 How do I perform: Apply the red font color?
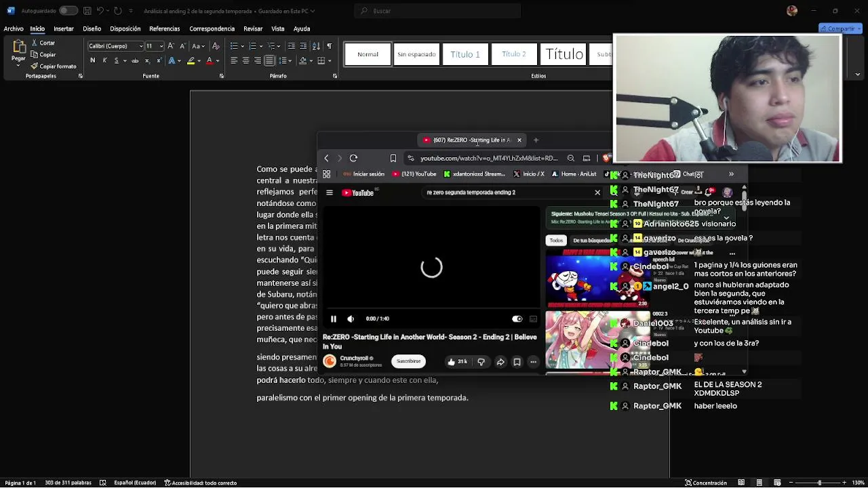(209, 61)
